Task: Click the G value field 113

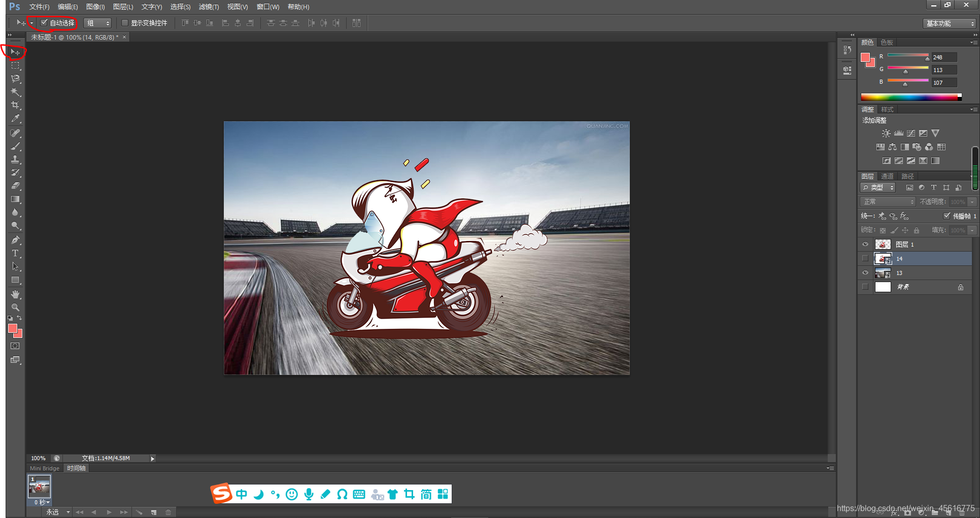Action: point(944,70)
